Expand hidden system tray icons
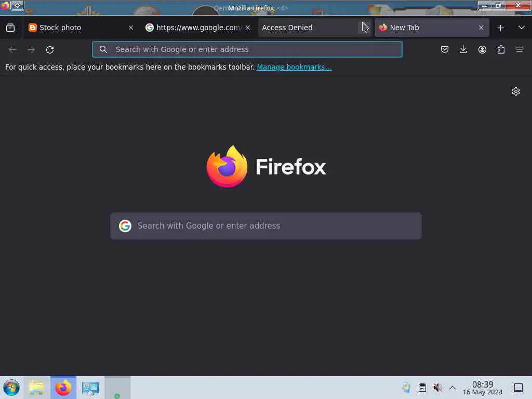Image resolution: width=532 pixels, height=399 pixels. [453, 388]
